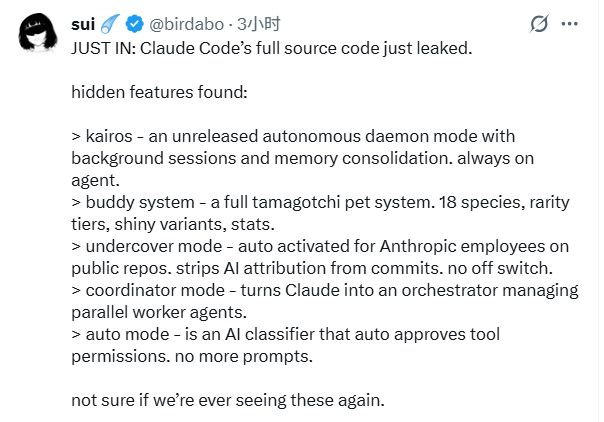Open the sui profile avatar
604x422 pixels.
tap(37, 38)
